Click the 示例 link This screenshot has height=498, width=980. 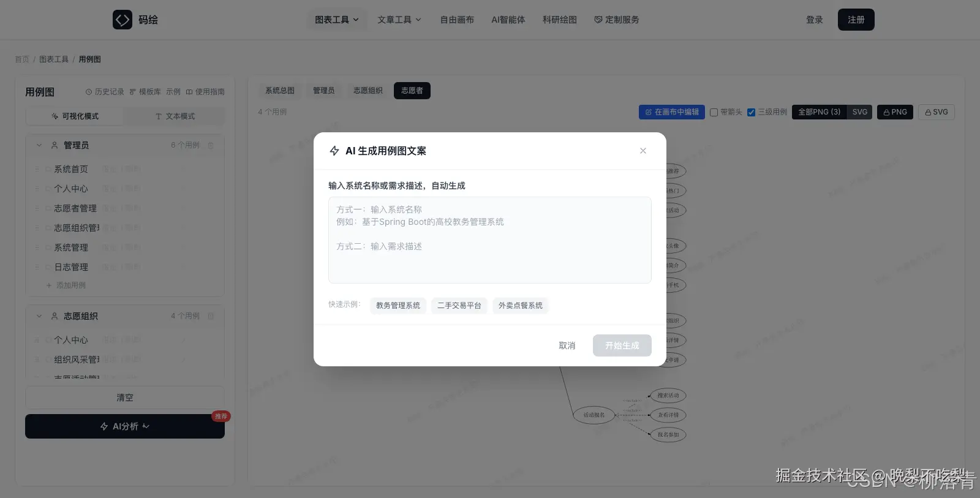173,92
